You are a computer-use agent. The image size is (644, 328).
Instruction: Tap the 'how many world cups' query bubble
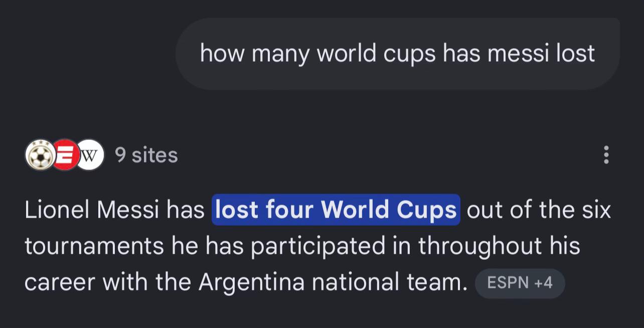point(397,54)
